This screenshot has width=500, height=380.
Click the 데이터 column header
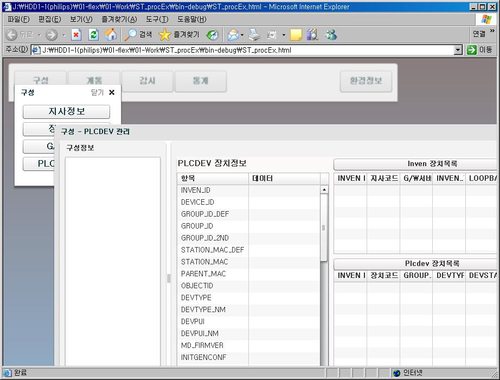pos(284,178)
